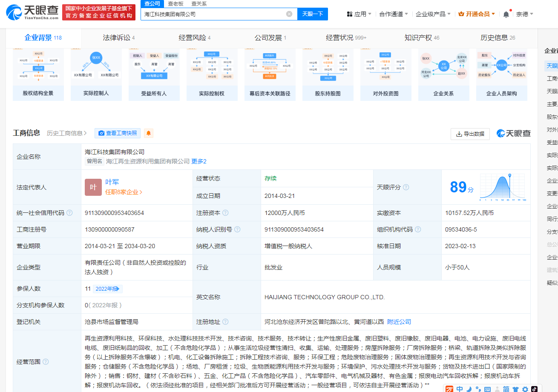The height and width of the screenshot is (392, 558).
Task: Expand 任职8家企业 positions list
Action: point(124,192)
